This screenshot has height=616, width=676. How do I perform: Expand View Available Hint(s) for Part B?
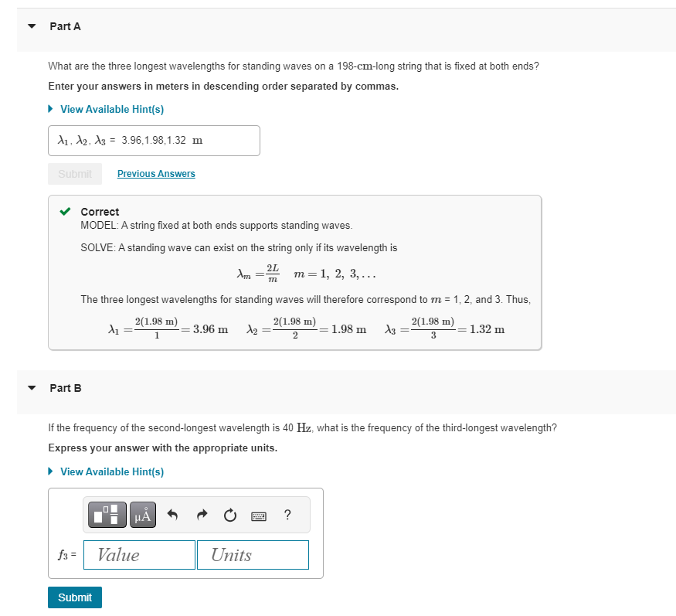point(112,471)
